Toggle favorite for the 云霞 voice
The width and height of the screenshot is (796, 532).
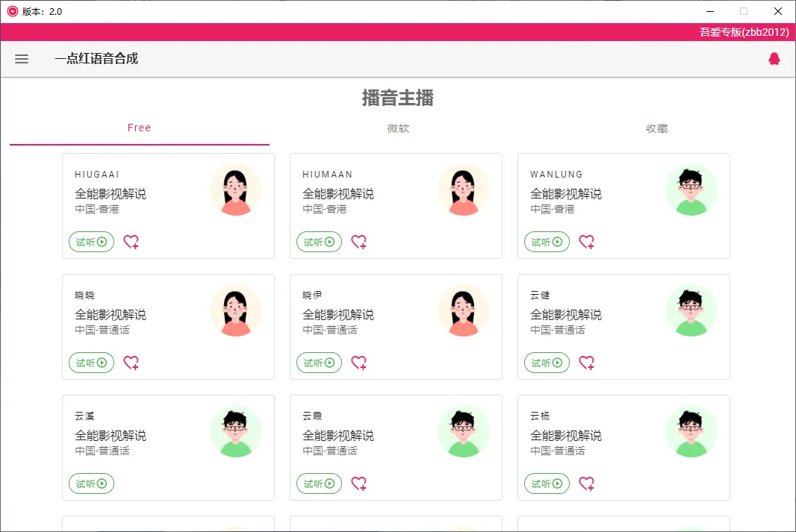(358, 484)
